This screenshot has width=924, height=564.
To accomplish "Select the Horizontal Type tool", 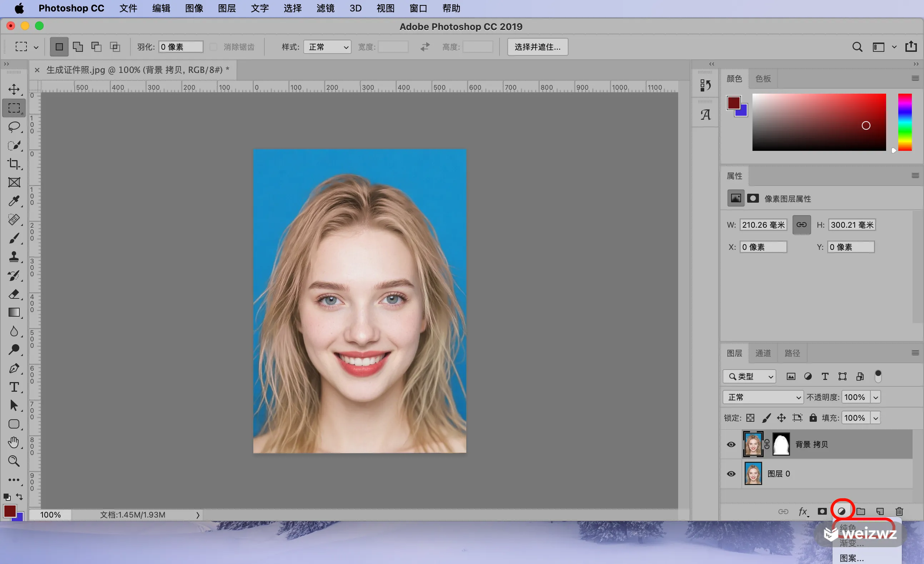I will click(x=14, y=387).
